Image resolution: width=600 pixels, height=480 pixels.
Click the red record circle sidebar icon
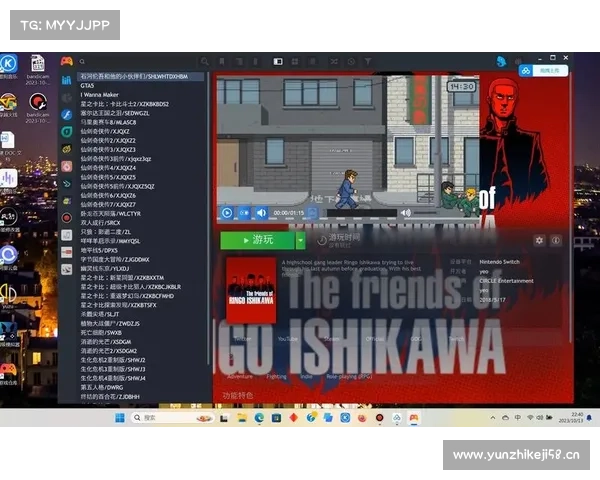[x=67, y=218]
